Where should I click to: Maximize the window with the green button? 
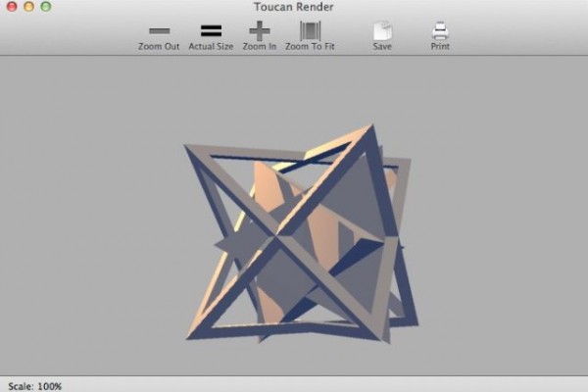[x=46, y=7]
